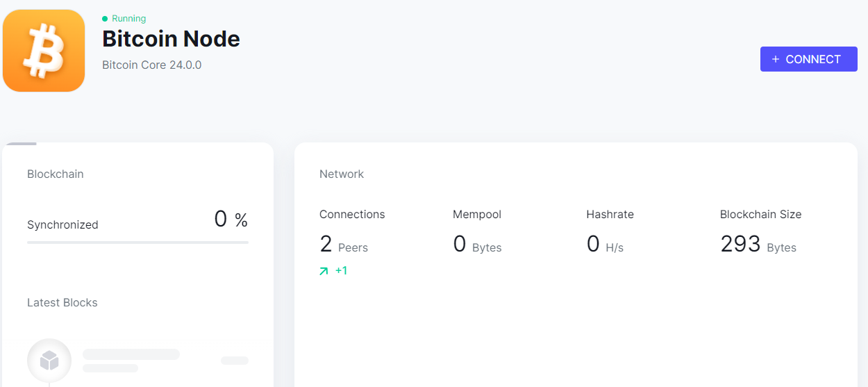Screen dimensions: 868x387
Task: Click the plus icon on the Connect button
Action: pos(776,59)
